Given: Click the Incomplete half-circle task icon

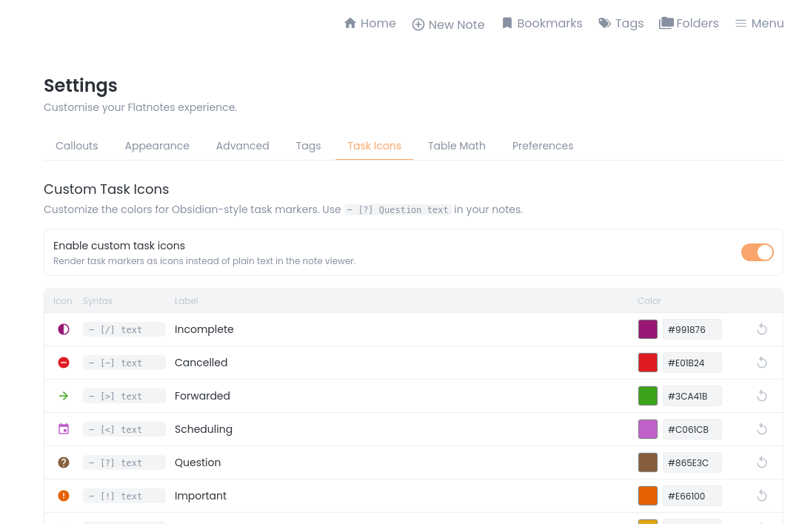Looking at the screenshot, I should tap(64, 329).
